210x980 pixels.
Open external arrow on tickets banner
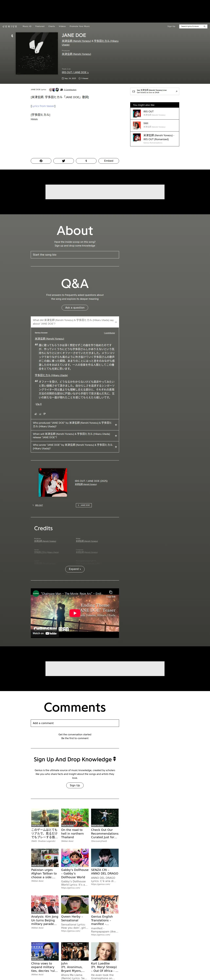(176, 91)
